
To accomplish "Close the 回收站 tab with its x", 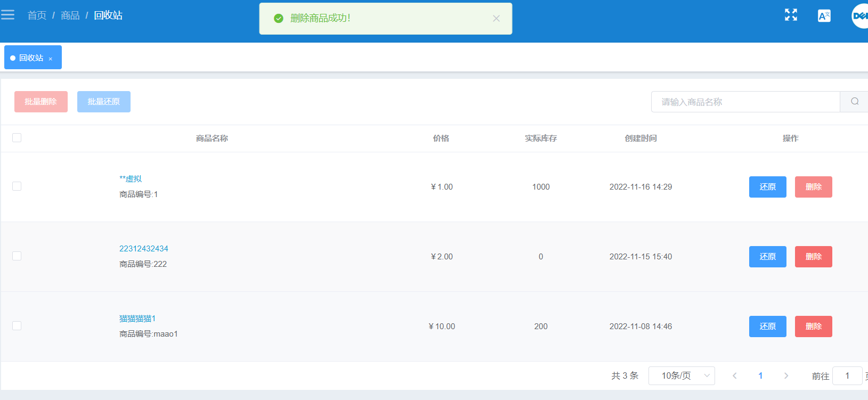I will (51, 59).
